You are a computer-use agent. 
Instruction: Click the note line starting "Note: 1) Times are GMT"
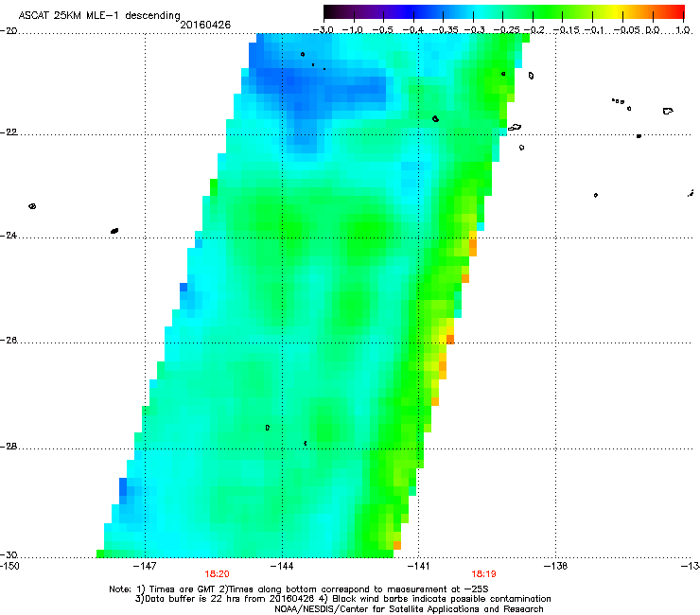click(299, 589)
